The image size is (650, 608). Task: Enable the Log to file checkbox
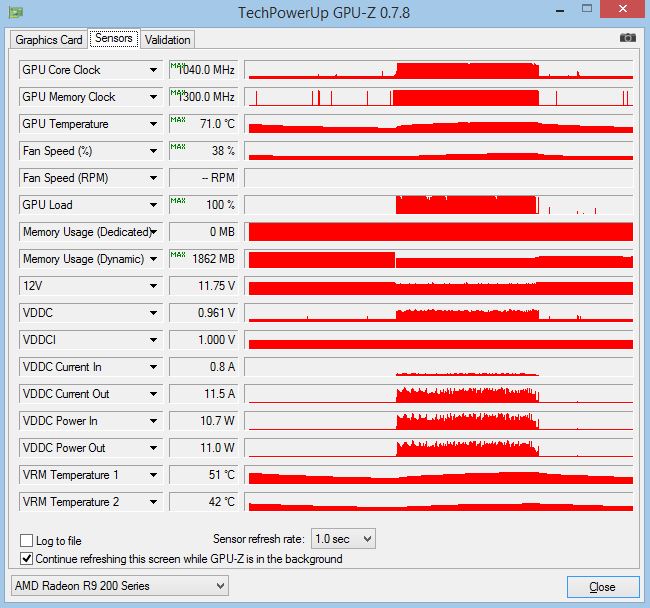pos(27,540)
